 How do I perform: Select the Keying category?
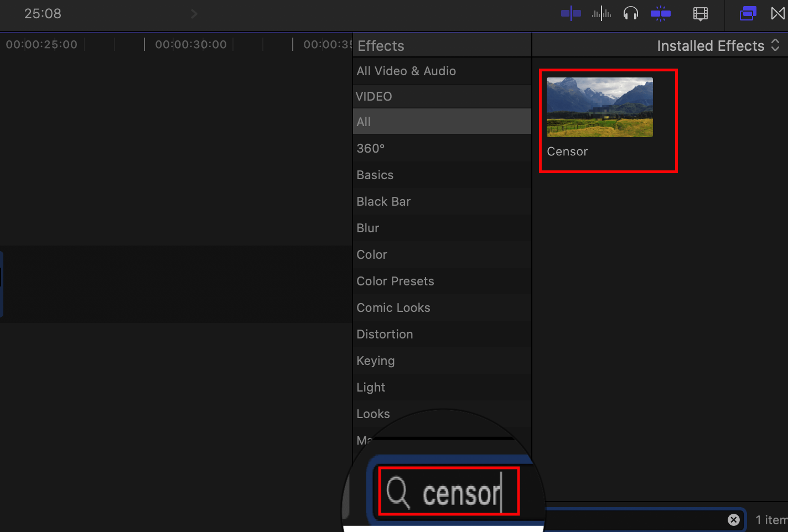(x=442, y=361)
